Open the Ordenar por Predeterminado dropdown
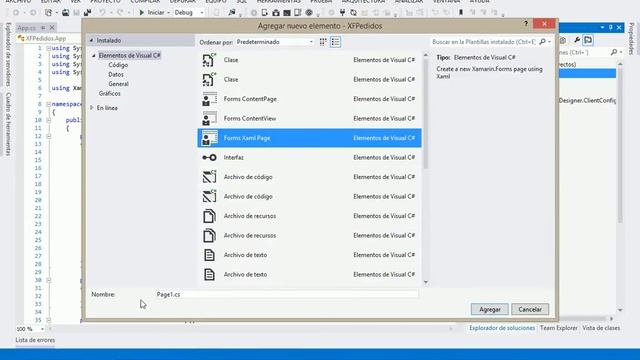This screenshot has width=640, height=360. (x=275, y=42)
